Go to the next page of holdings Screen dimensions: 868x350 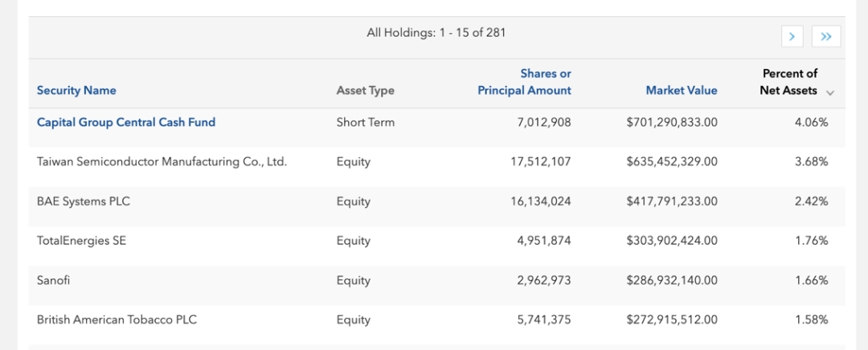(x=792, y=36)
